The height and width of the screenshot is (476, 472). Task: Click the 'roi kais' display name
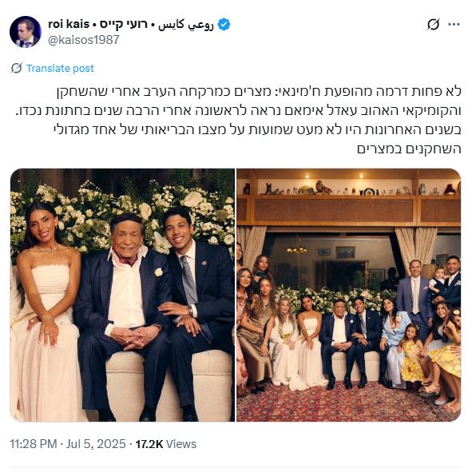(x=69, y=24)
